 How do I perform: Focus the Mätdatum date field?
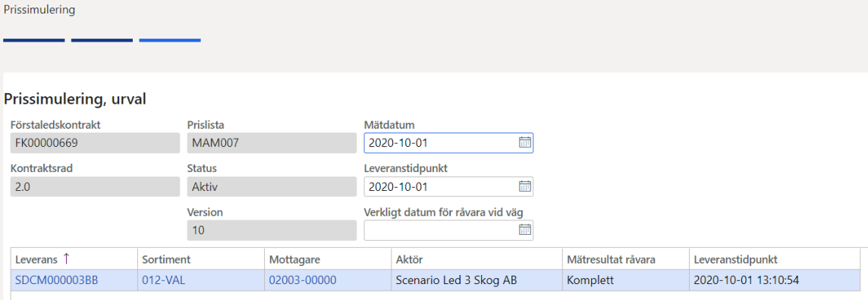(x=448, y=143)
